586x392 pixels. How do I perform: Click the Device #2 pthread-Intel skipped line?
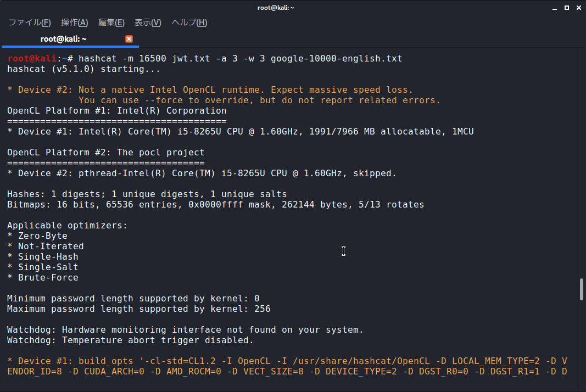(202, 173)
